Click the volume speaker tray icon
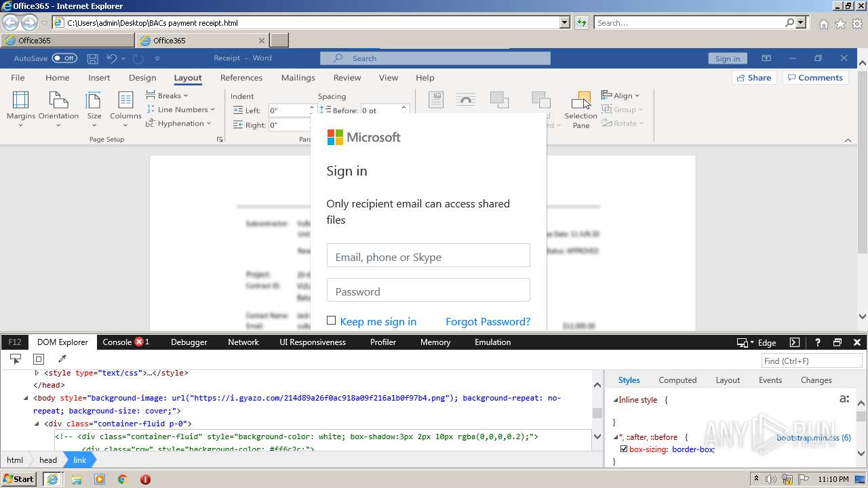868x488 pixels. [771, 479]
